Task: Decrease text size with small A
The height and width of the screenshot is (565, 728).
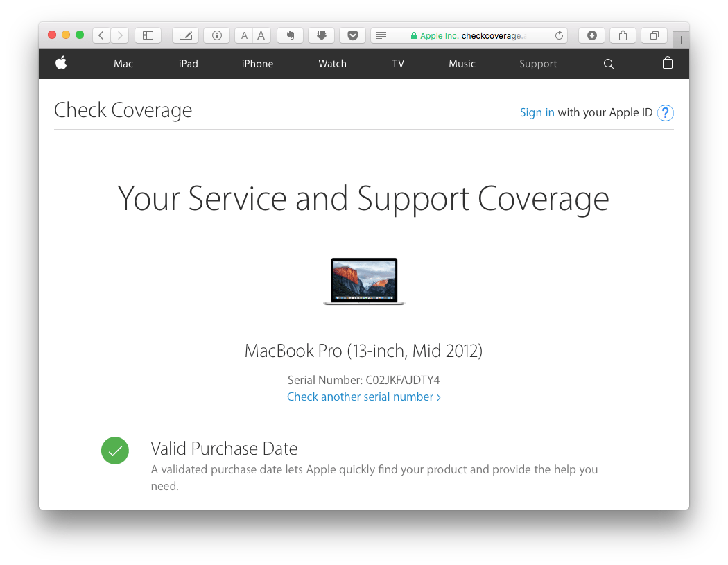Action: coord(244,35)
